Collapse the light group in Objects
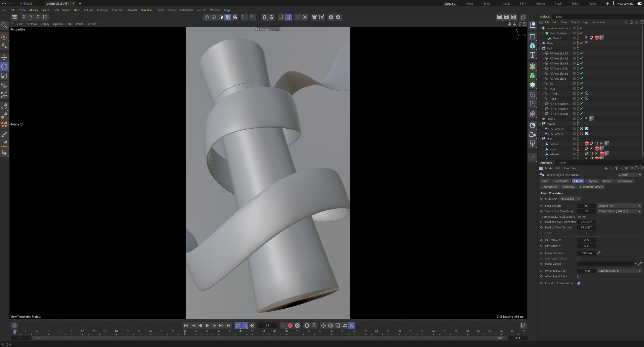 pyautogui.click(x=540, y=48)
